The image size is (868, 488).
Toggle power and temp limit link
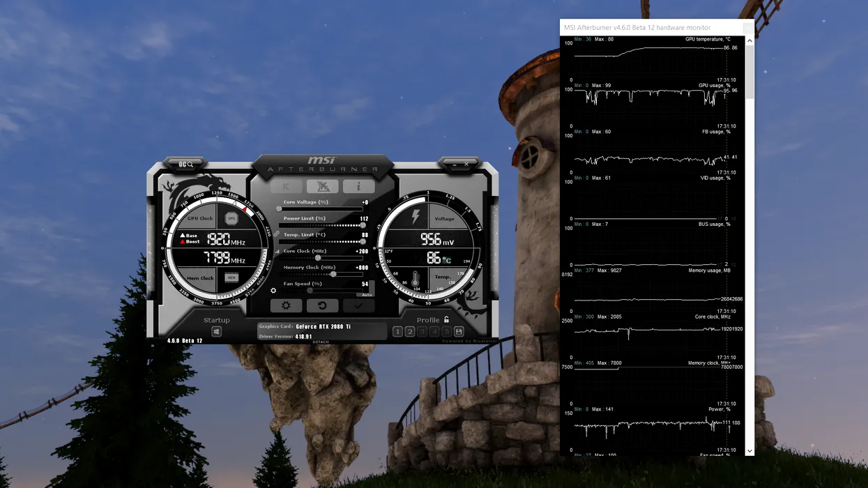click(276, 234)
